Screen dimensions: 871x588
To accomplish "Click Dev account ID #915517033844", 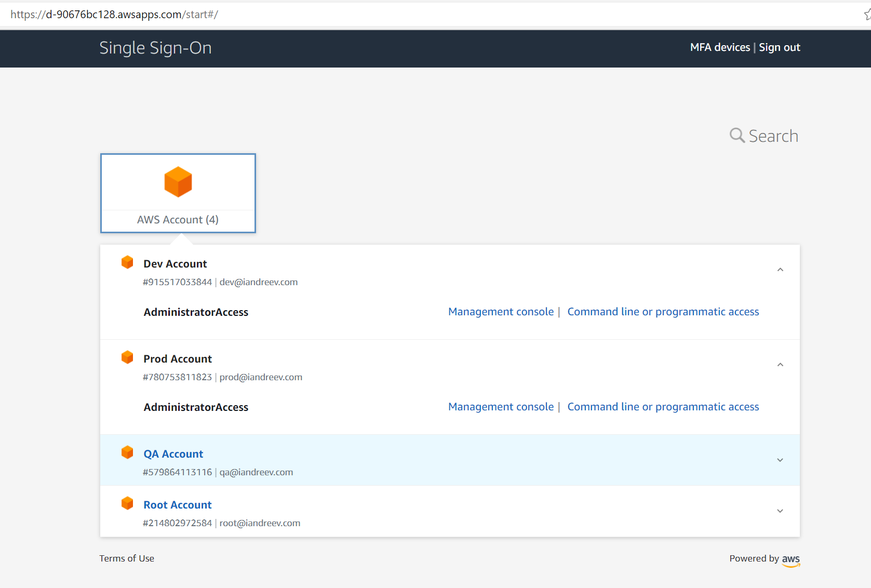I will [x=177, y=282].
